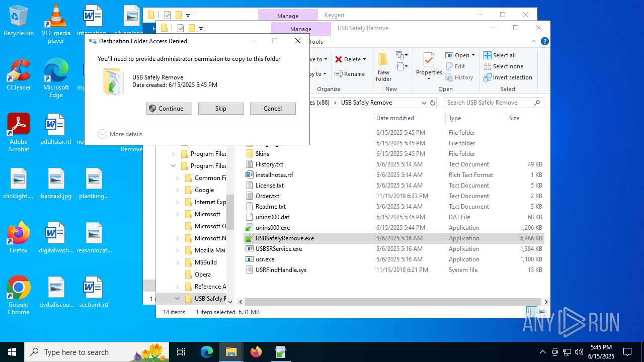Expand the Common Files tree node
Image resolution: width=644 pixels, height=362 pixels.
tap(178, 178)
